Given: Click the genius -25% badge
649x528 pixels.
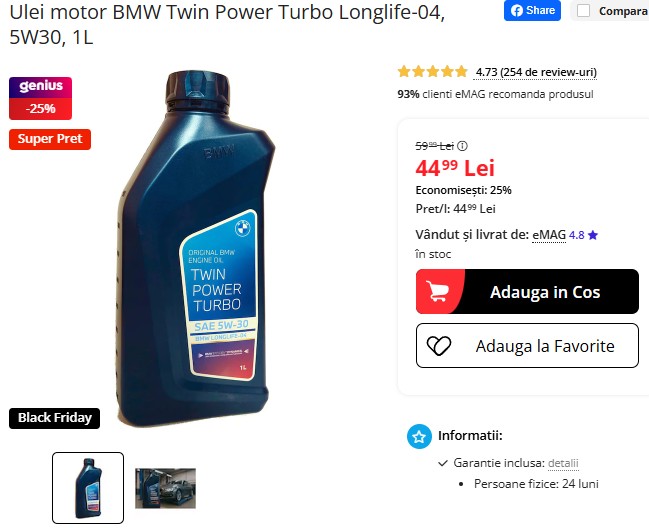Looking at the screenshot, I should (41, 98).
